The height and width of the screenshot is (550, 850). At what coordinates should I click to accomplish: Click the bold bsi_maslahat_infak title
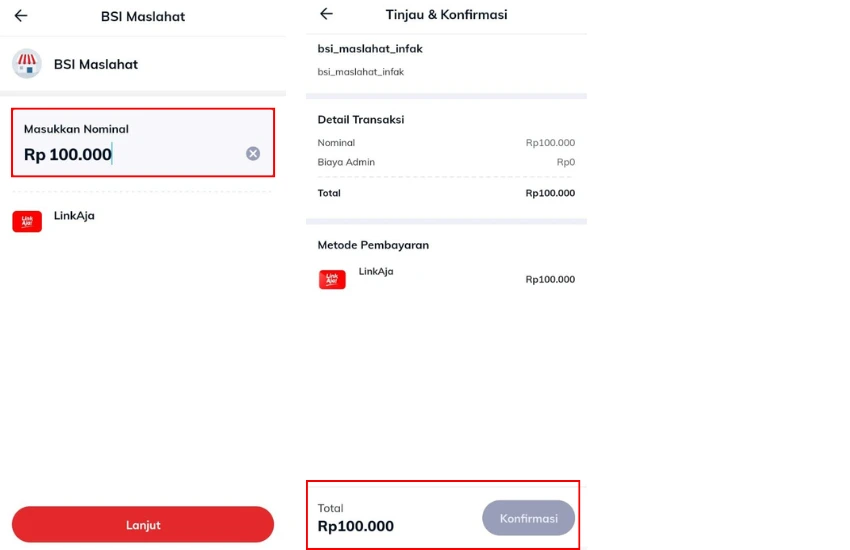point(370,49)
